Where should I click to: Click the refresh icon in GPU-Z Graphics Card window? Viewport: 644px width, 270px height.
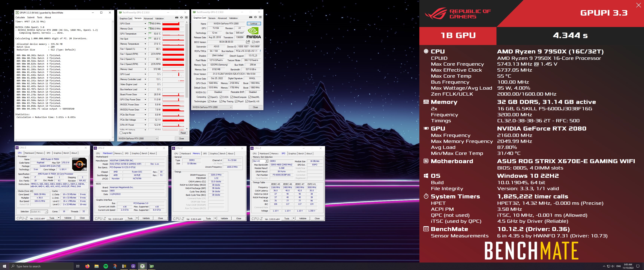click(255, 17)
